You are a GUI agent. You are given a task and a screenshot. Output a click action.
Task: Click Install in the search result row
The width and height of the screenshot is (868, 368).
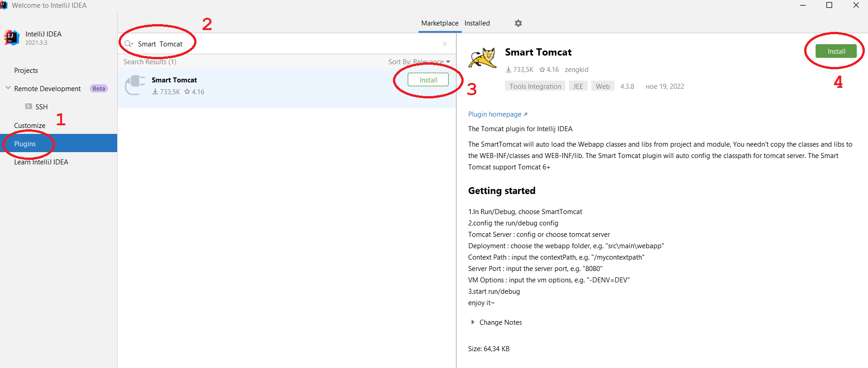click(x=428, y=80)
